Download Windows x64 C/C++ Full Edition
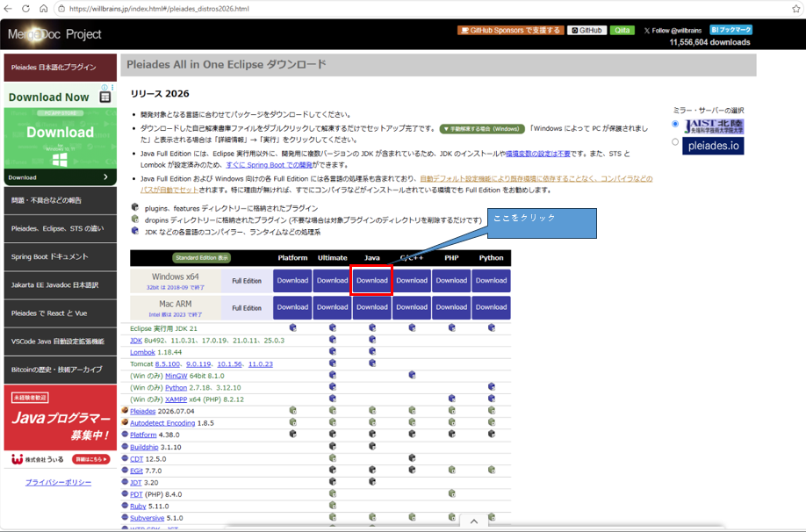 [412, 281]
